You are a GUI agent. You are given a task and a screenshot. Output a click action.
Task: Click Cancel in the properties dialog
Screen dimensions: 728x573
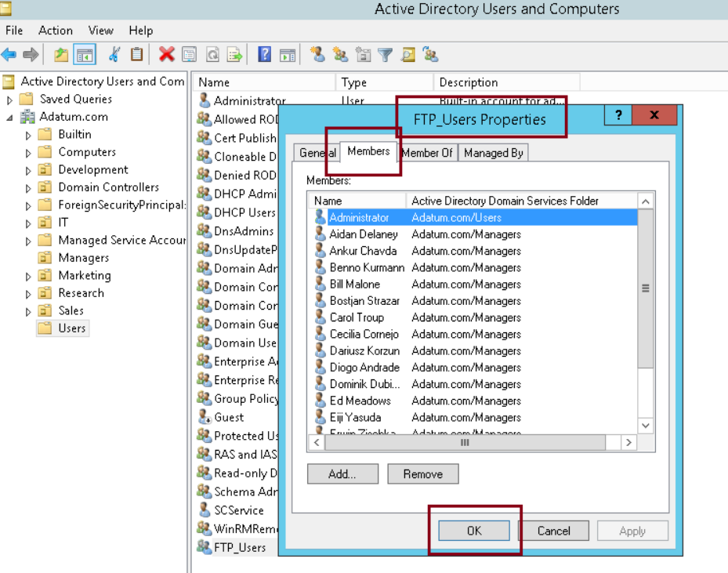pyautogui.click(x=553, y=531)
